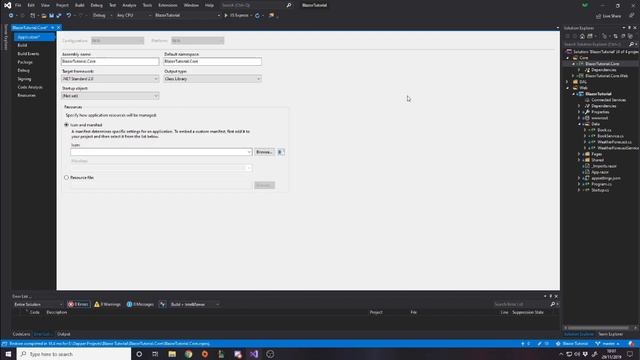This screenshot has height=360, width=640.
Task: Switch to CodeLens tab at bottom
Action: tap(21, 334)
